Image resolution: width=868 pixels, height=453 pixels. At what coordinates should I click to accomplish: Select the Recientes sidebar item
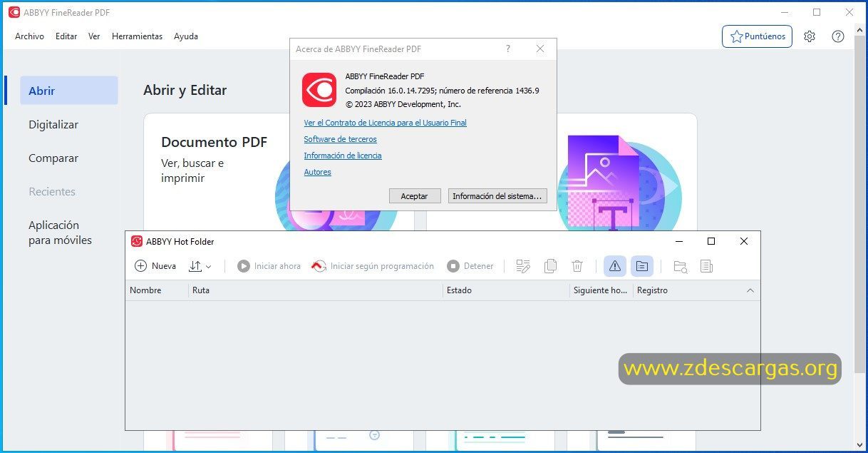pos(52,192)
